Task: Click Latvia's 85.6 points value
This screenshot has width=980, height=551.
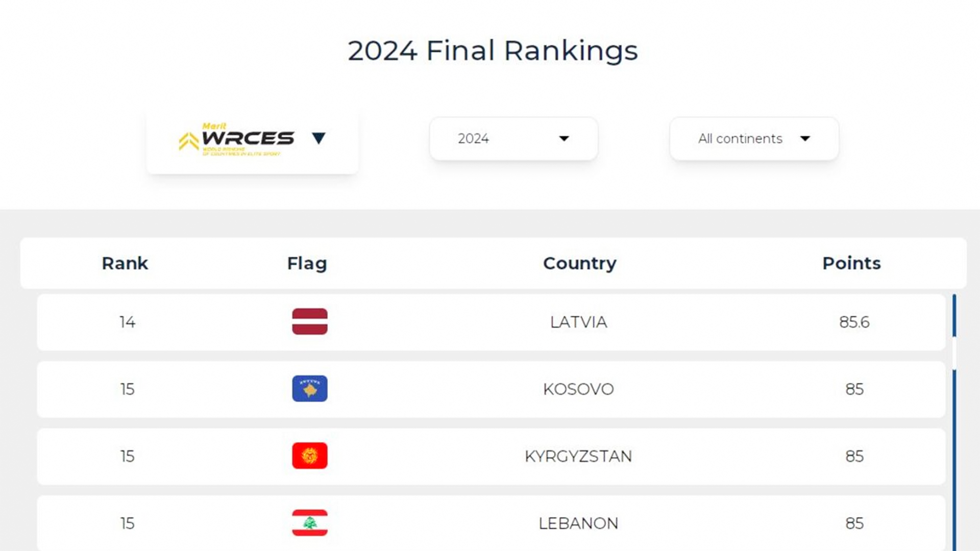Action: coord(854,322)
